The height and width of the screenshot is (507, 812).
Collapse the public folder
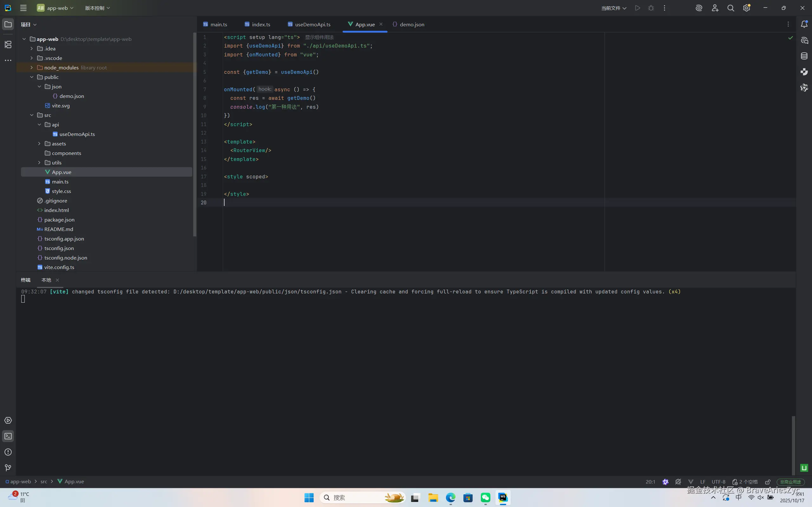(x=31, y=77)
